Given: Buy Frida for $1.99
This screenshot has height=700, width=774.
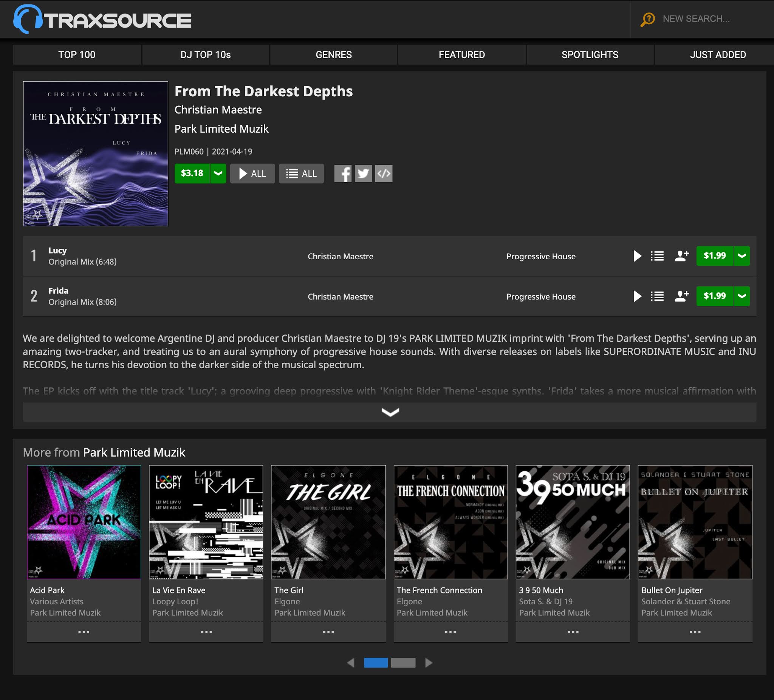Looking at the screenshot, I should 715,296.
